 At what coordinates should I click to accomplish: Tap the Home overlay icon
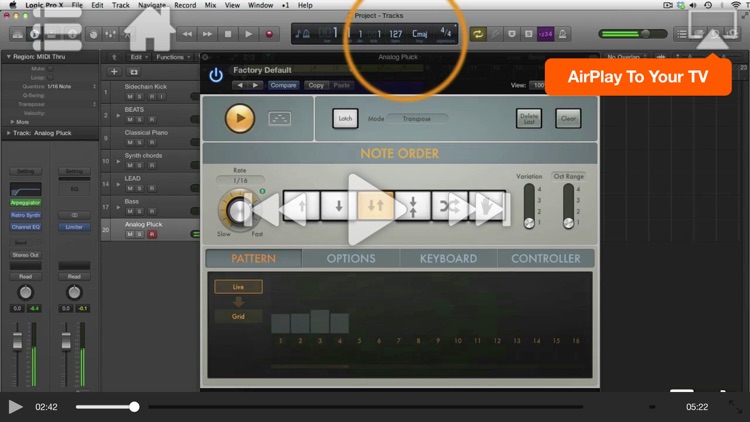click(x=149, y=29)
